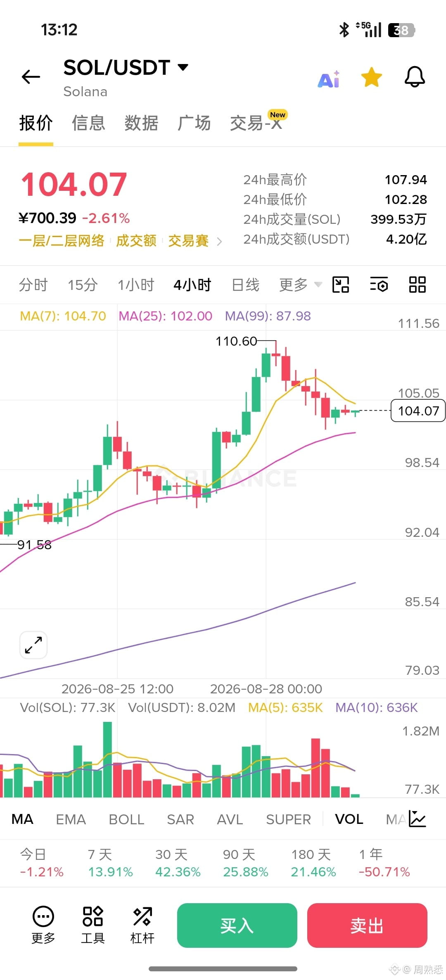Screen dimensions: 446x980
Task: Tap the green 买入 buy button
Action: (237, 925)
